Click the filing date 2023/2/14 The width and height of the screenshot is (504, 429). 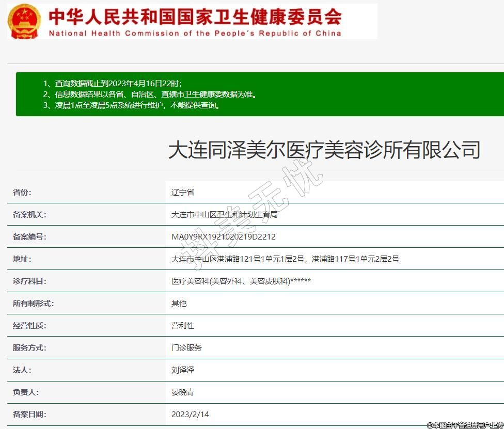point(190,414)
